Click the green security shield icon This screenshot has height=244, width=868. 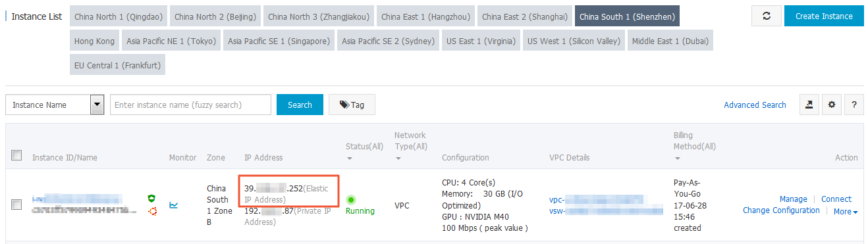pos(151,198)
